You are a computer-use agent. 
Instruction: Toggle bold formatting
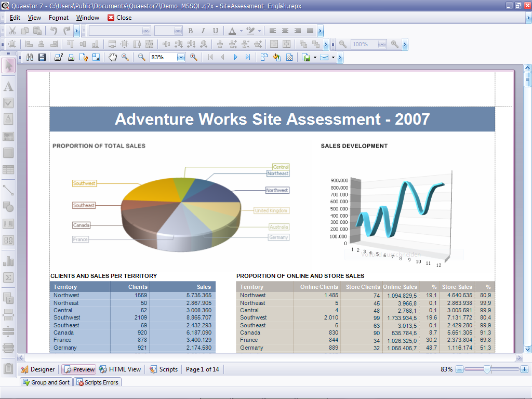point(190,31)
